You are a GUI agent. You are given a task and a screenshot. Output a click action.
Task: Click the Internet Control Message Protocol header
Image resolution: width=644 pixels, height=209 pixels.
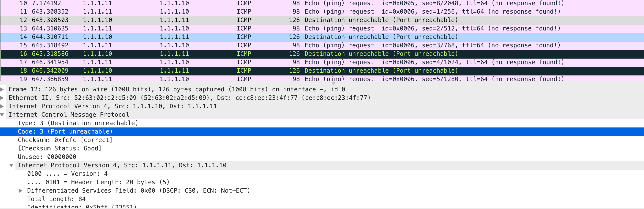322,115
